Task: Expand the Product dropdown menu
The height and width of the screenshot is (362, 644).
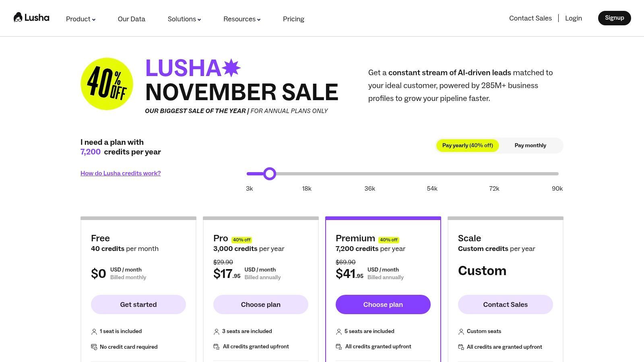Action: point(80,19)
